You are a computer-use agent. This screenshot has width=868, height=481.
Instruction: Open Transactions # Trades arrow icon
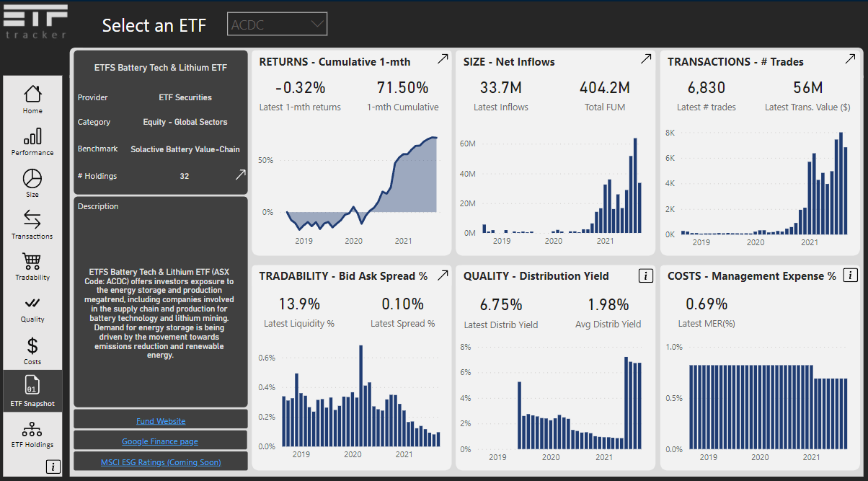pyautogui.click(x=851, y=60)
